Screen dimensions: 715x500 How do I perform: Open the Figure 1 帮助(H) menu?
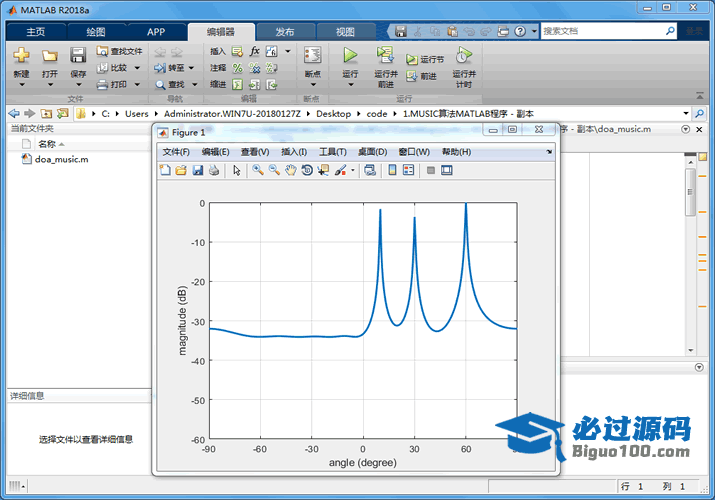coord(456,152)
